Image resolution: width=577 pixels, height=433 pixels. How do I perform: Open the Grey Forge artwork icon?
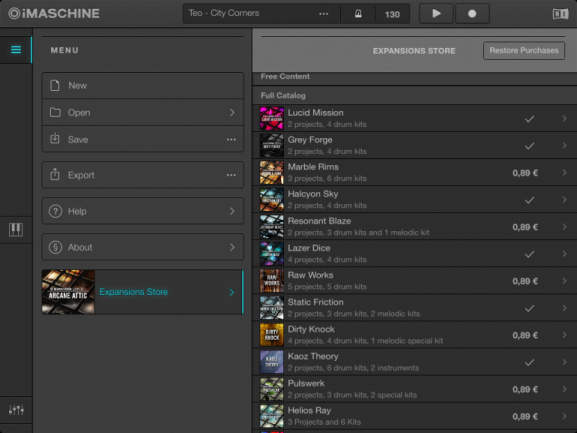pyautogui.click(x=272, y=146)
